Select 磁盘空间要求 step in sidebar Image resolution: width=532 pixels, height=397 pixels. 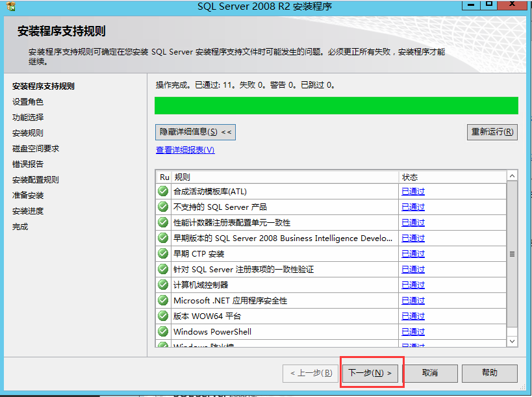36,149
